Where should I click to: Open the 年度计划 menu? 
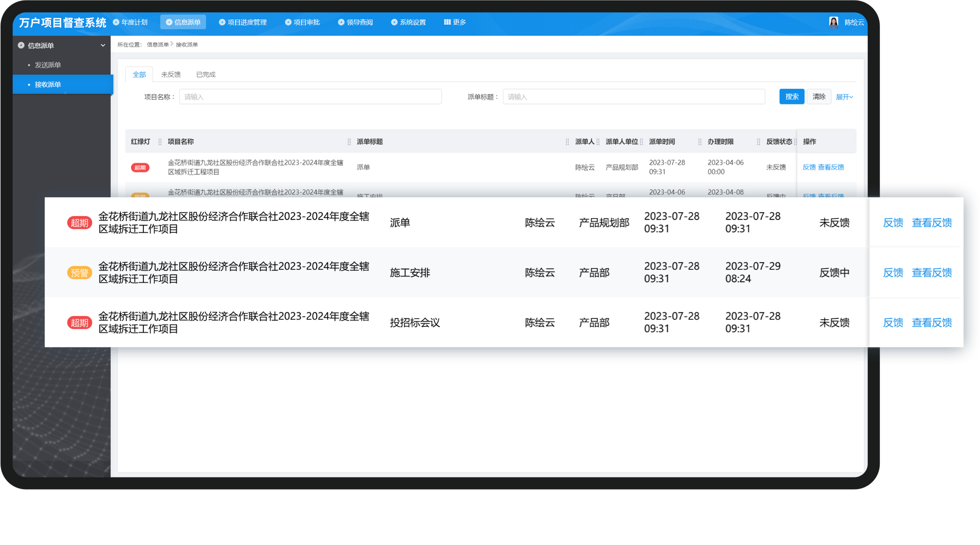click(x=130, y=22)
